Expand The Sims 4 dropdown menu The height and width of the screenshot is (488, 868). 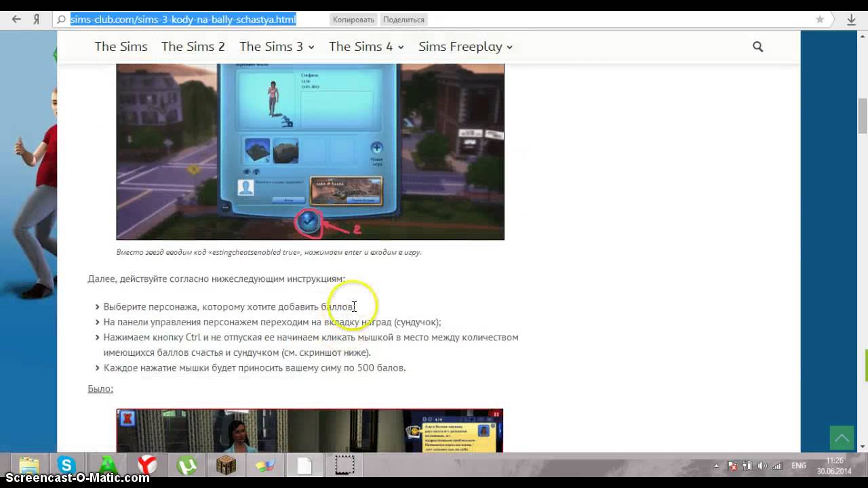click(x=366, y=47)
